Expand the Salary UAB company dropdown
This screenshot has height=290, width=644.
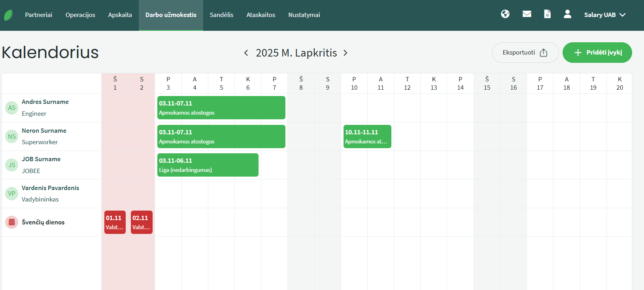[604, 15]
